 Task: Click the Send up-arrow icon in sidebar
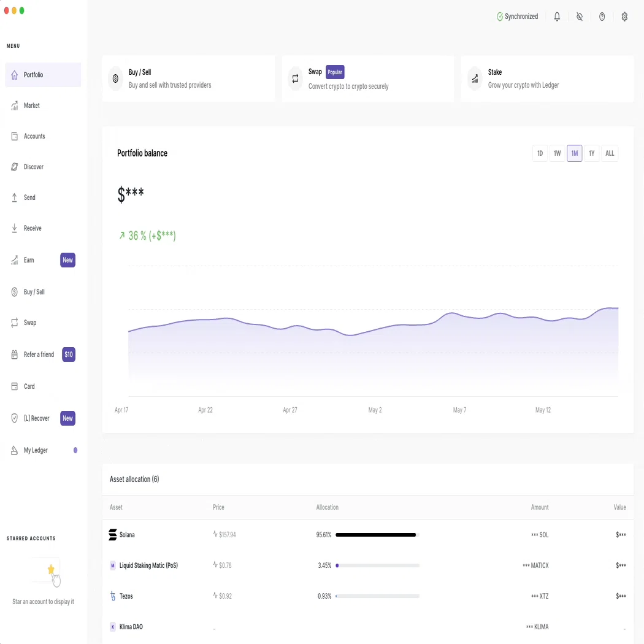point(14,197)
